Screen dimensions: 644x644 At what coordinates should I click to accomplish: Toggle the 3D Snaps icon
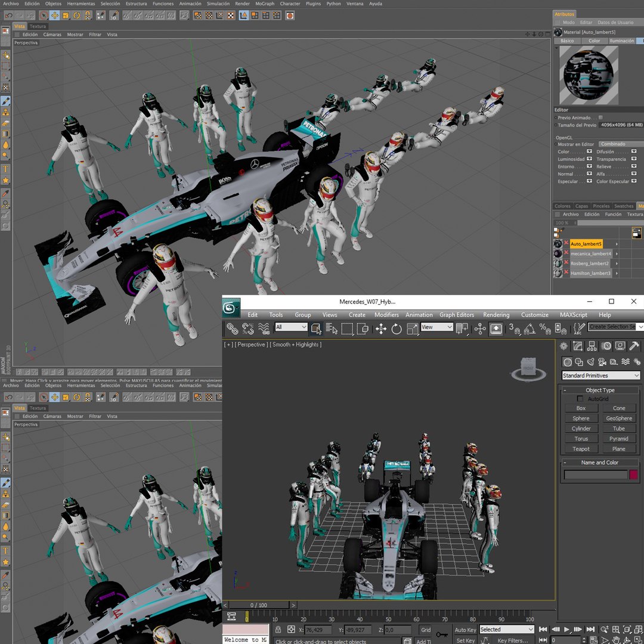[x=514, y=329]
